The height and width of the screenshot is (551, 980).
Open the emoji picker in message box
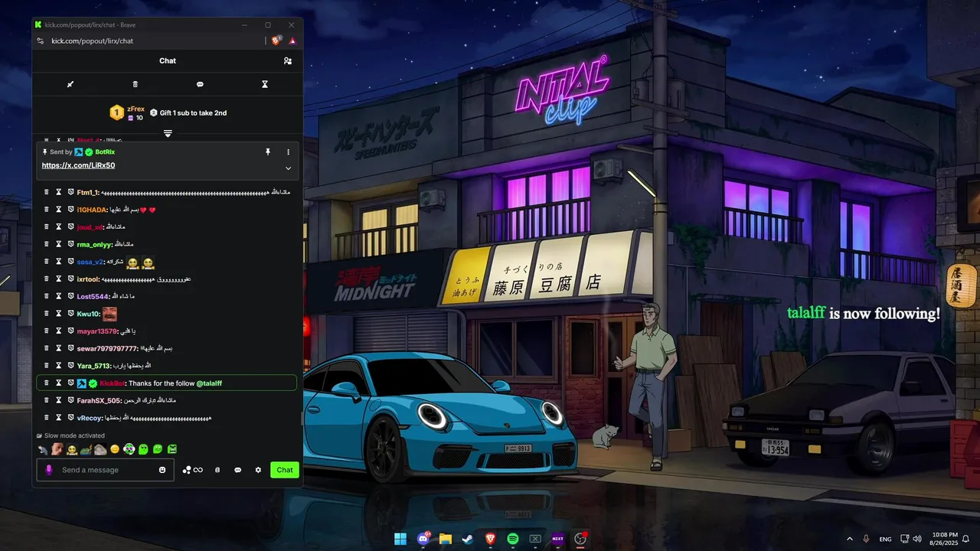tap(162, 470)
